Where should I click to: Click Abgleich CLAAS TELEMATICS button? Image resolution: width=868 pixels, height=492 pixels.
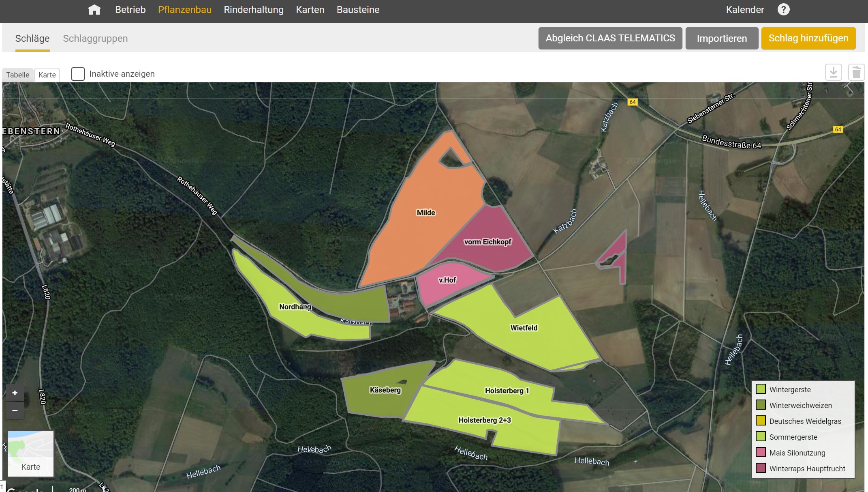click(x=610, y=38)
